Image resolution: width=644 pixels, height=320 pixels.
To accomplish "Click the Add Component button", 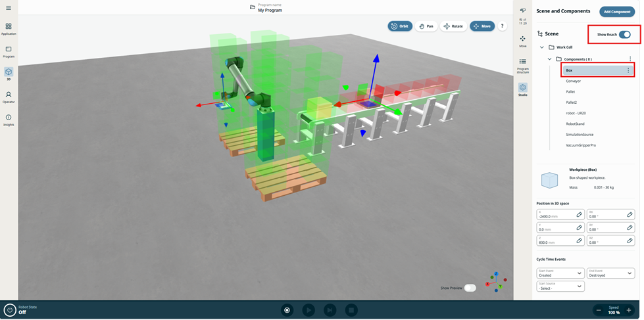I will point(617,12).
